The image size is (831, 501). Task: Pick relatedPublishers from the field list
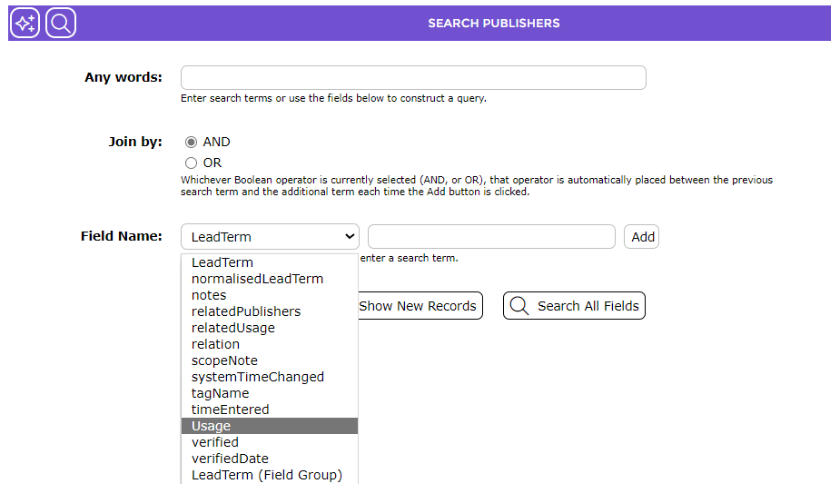click(270, 312)
